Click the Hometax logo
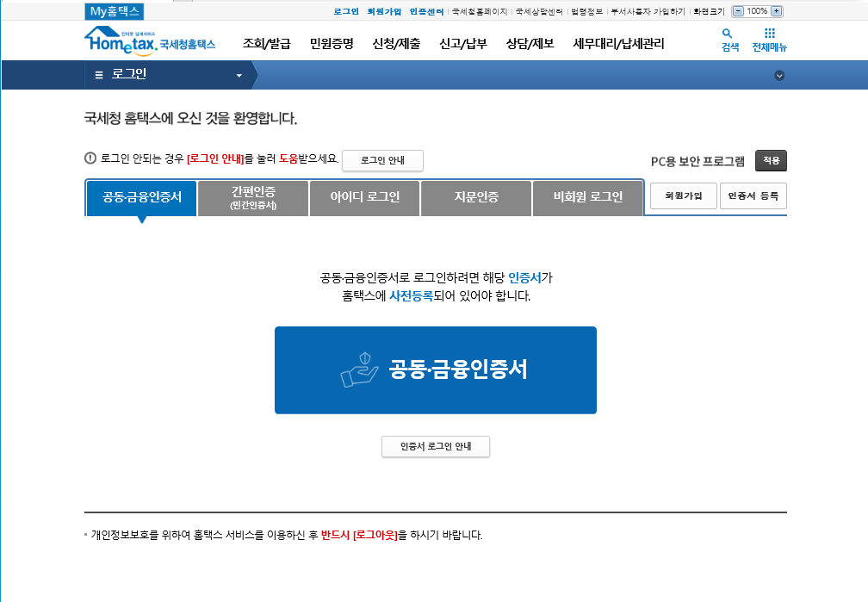 150,41
